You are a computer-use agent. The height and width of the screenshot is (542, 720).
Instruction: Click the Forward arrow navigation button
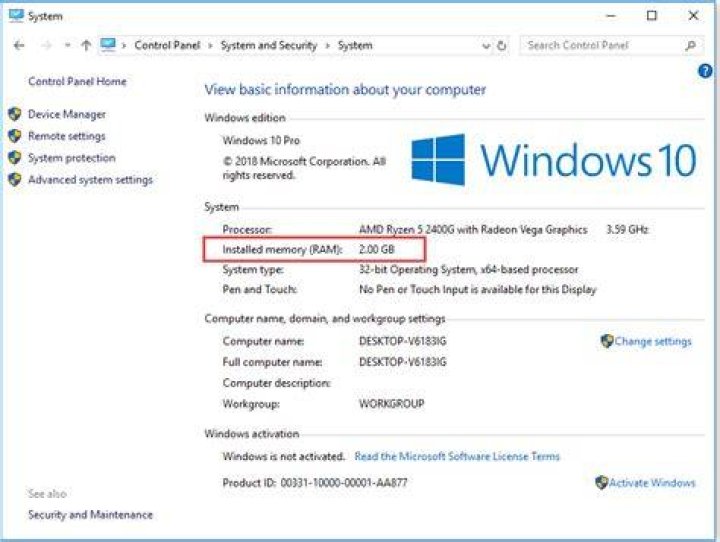[46, 45]
